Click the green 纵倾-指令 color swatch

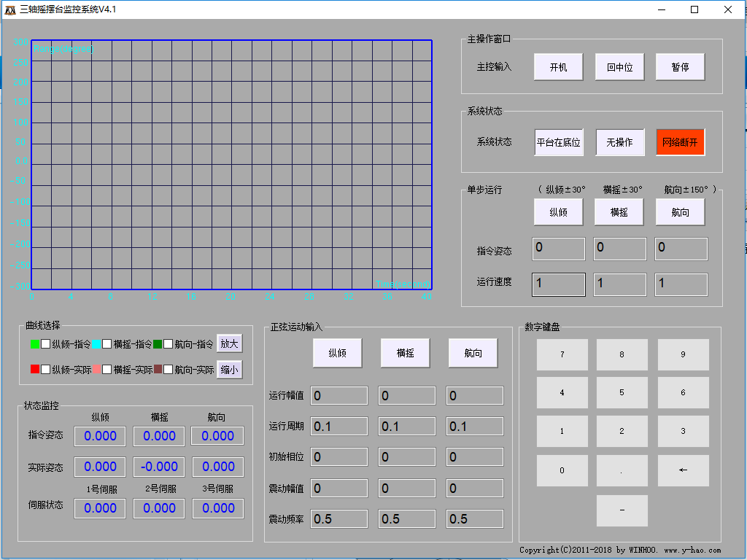[x=34, y=344]
